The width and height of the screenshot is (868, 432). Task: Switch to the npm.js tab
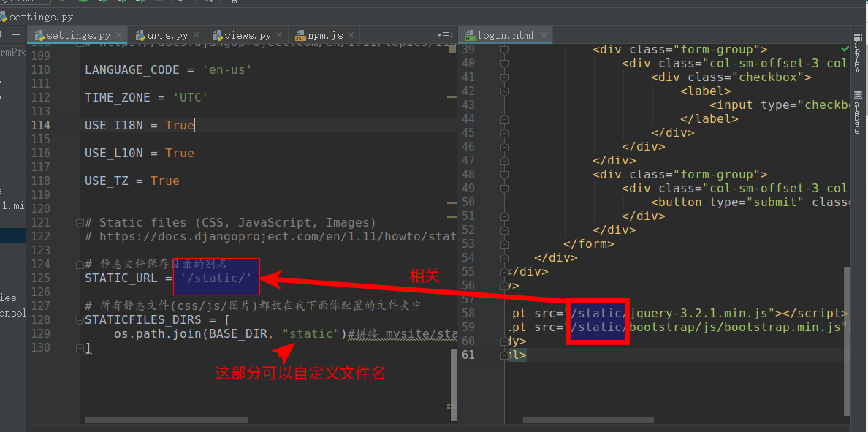[x=325, y=35]
